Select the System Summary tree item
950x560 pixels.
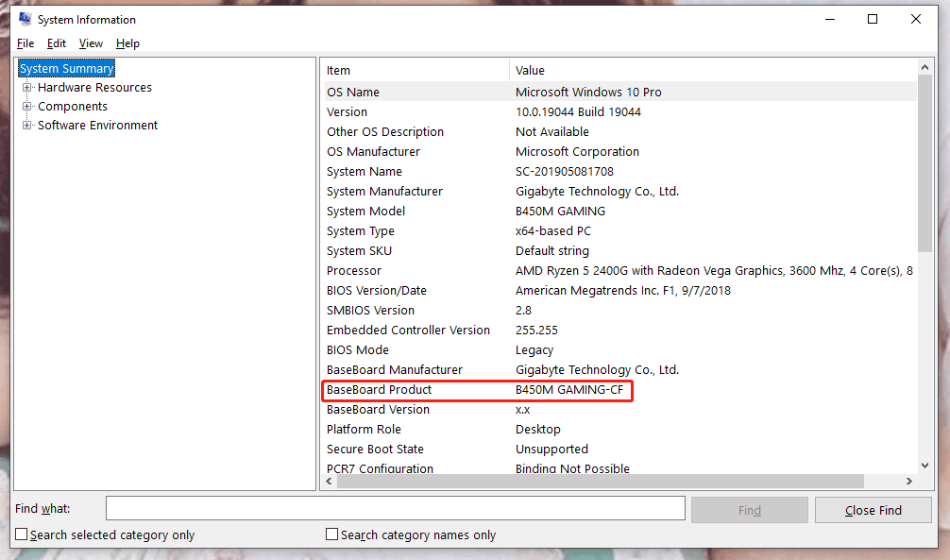66,68
